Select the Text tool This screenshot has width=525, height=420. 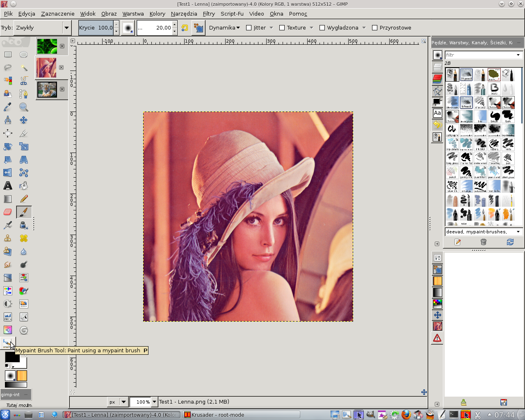tap(8, 186)
